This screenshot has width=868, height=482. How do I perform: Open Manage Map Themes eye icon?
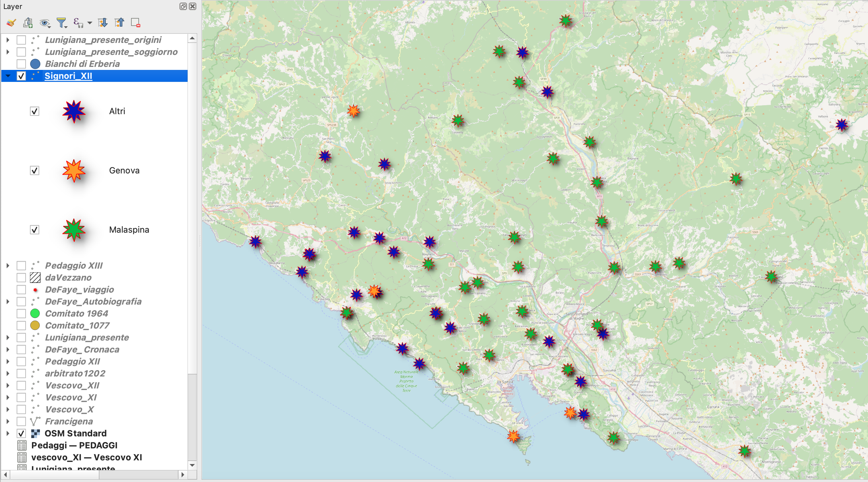pos(45,23)
